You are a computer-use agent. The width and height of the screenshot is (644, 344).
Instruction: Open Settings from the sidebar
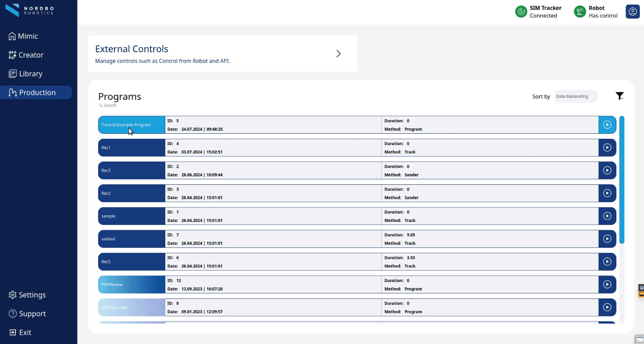[x=32, y=295]
